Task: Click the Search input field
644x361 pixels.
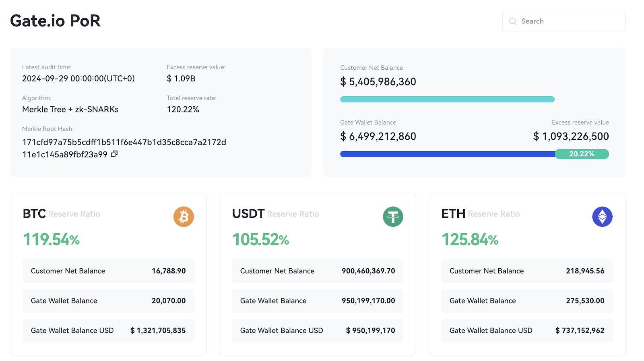Action: point(563,21)
